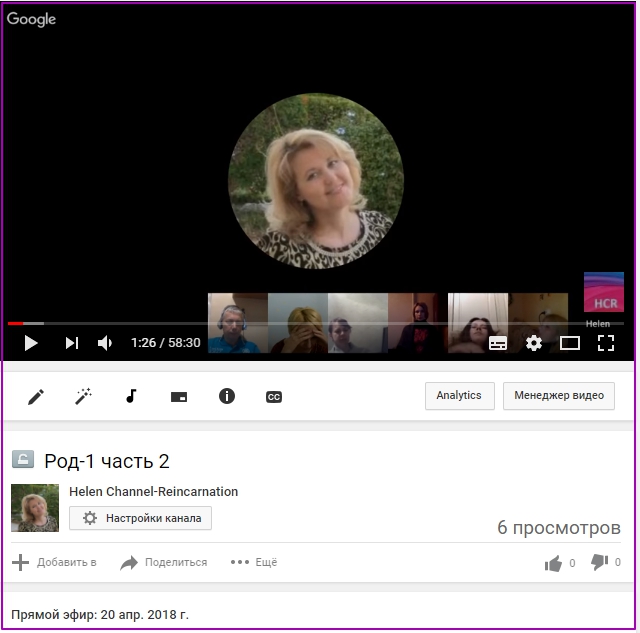
Task: Enter full screen mode
Action: 606,343
